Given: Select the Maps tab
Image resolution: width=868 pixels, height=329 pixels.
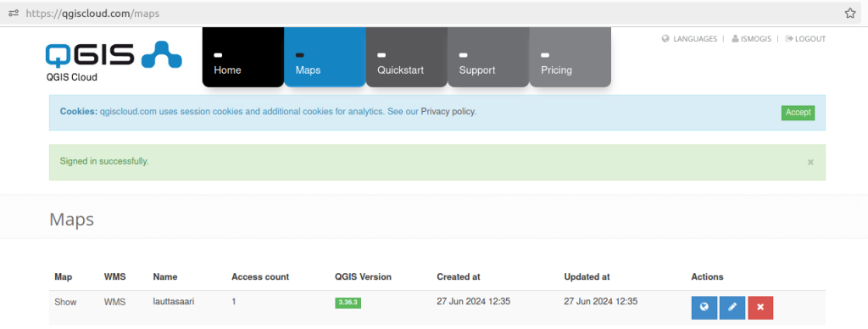Looking at the screenshot, I should (325, 57).
